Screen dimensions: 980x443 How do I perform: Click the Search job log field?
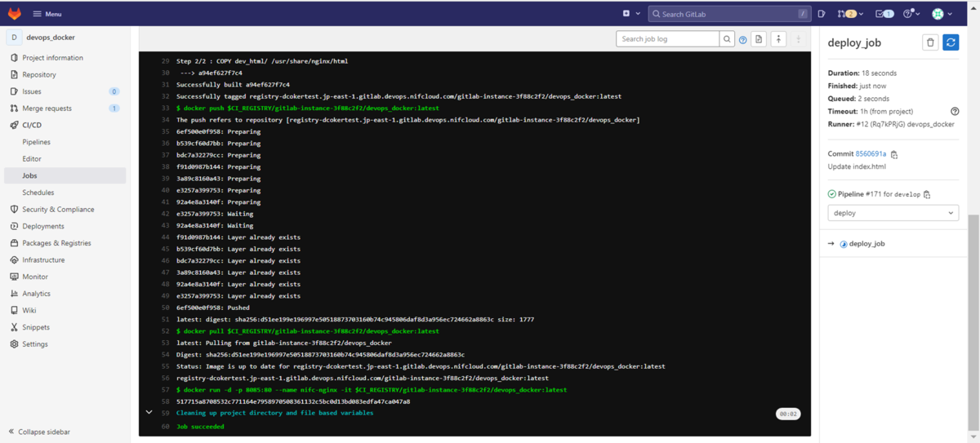(668, 39)
